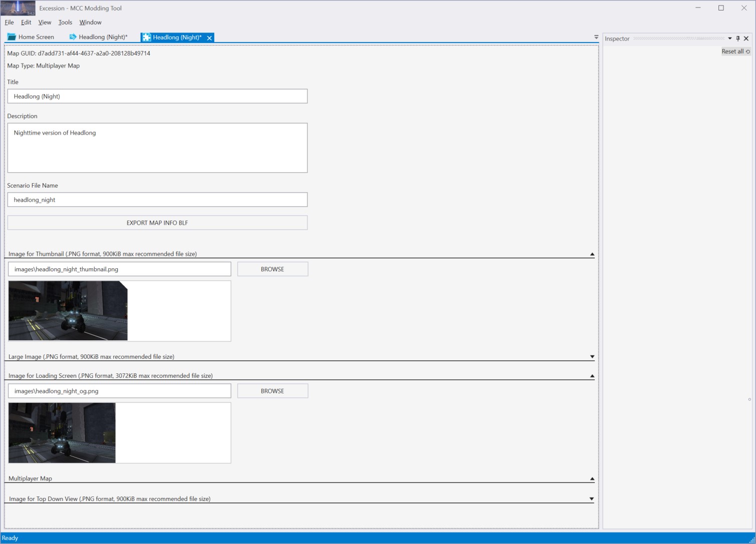Image resolution: width=756 pixels, height=544 pixels.
Task: Click the Scenario File Name text field
Action: [x=157, y=200]
